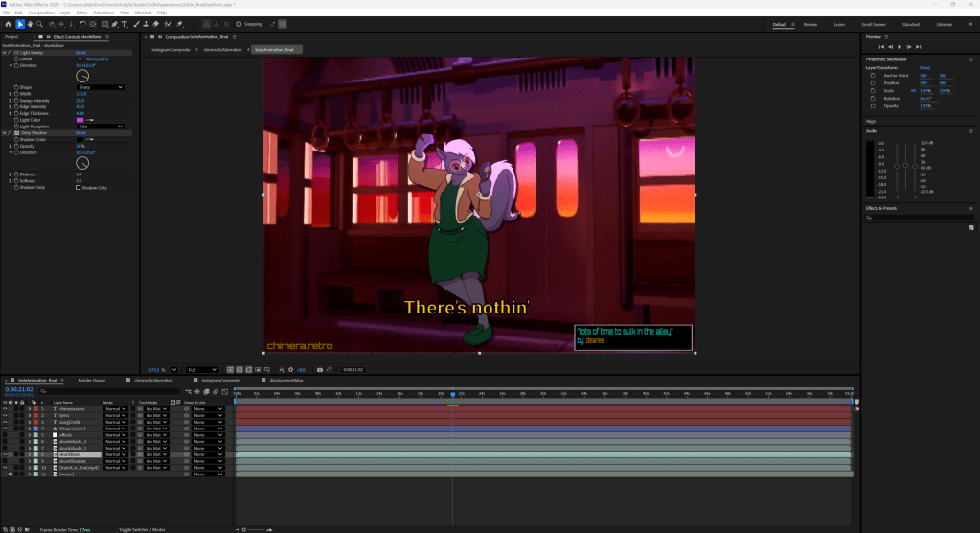Open the Shape dropdown set to Sharp
This screenshot has height=533, width=980.
click(x=100, y=87)
